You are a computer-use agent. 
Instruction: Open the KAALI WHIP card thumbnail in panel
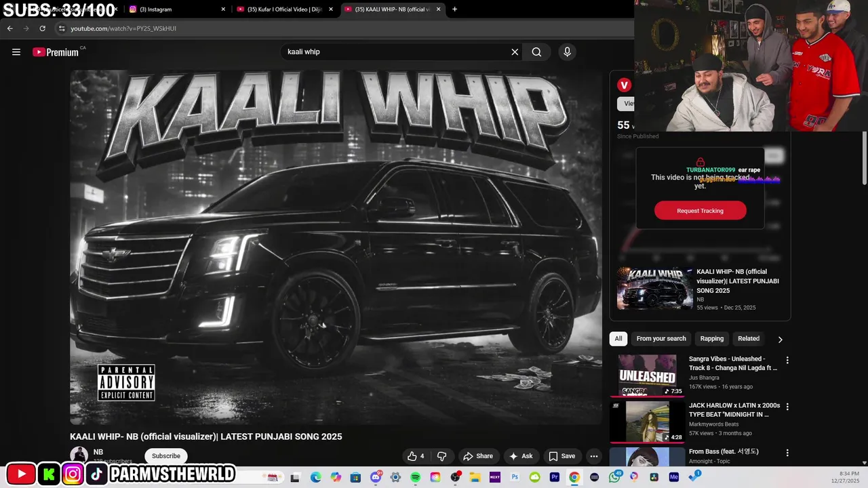[655, 288]
